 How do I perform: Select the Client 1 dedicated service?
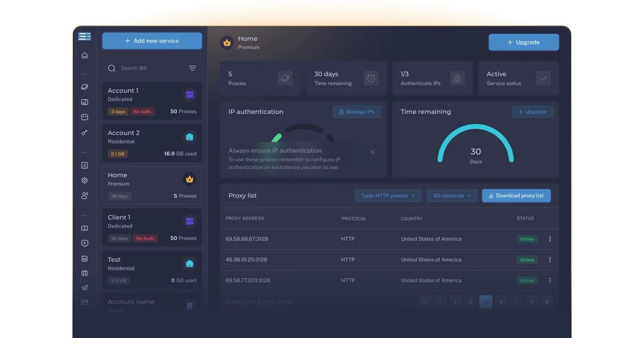point(152,227)
